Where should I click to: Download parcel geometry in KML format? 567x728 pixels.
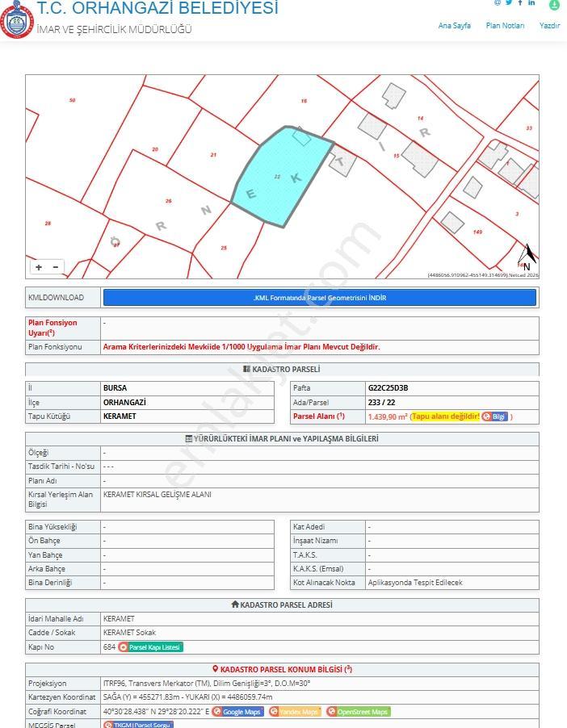pyautogui.click(x=320, y=298)
